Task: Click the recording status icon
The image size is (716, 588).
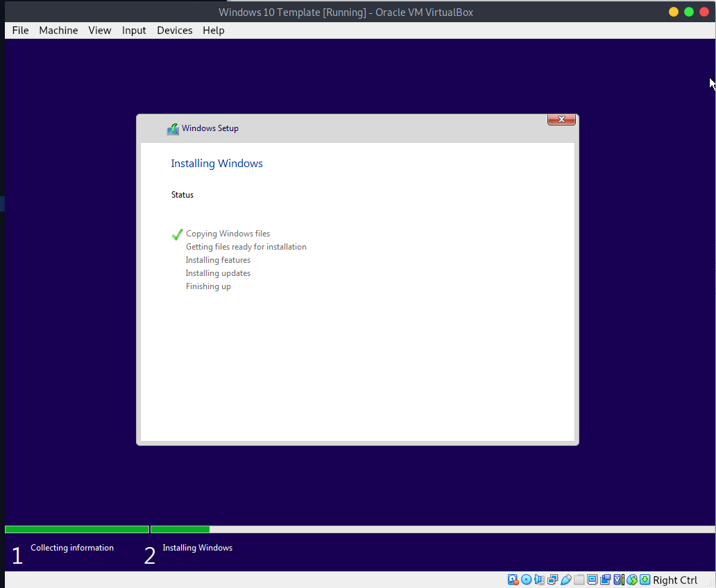Action: pos(606,580)
